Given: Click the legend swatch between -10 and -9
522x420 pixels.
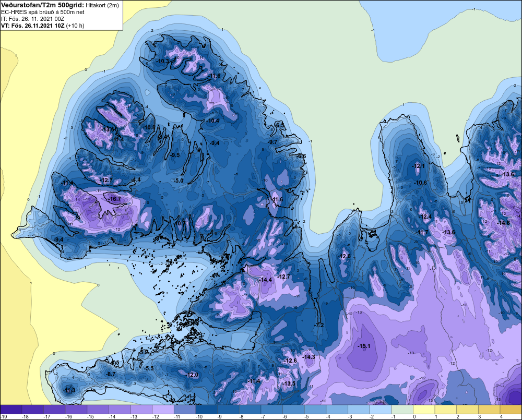Looking at the screenshot, I should (206, 409).
